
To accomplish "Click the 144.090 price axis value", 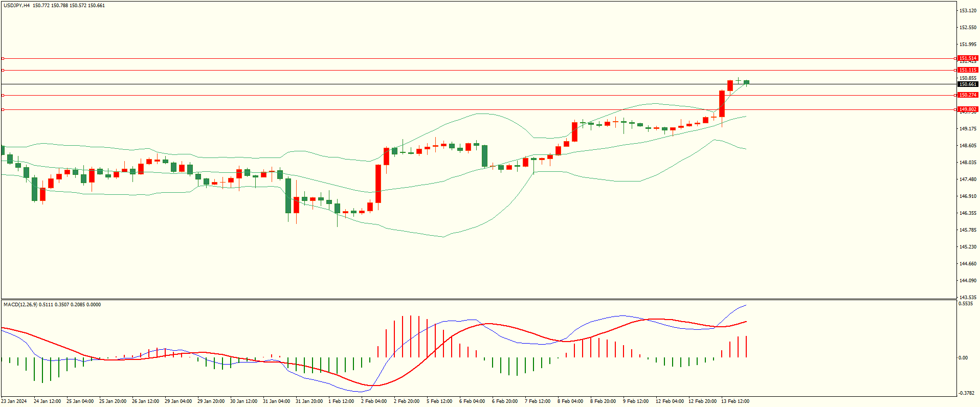I will tap(968, 281).
